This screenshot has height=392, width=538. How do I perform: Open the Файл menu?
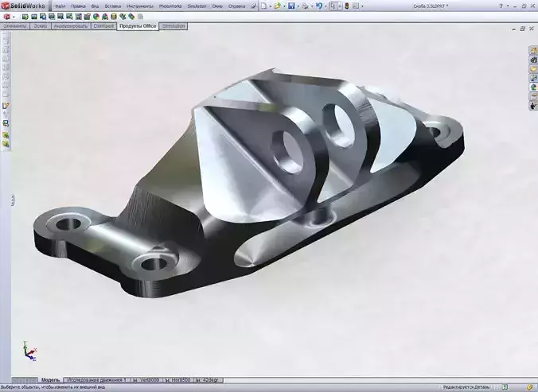click(x=60, y=6)
